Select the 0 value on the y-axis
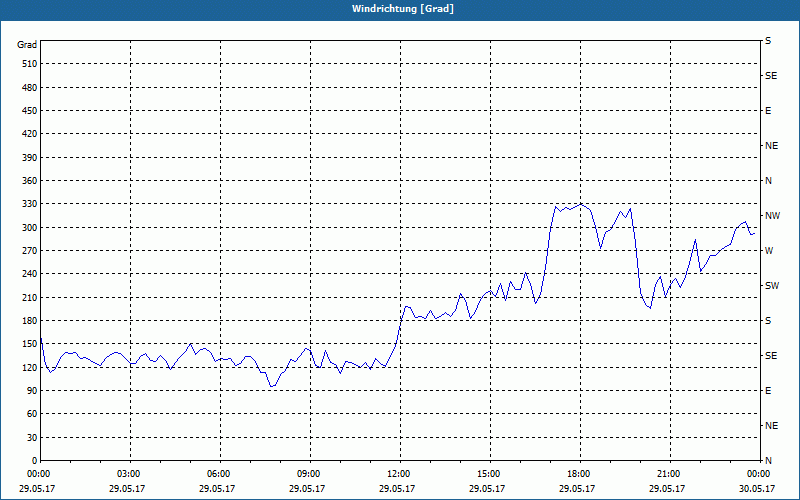The height and width of the screenshot is (500, 800). 34,461
